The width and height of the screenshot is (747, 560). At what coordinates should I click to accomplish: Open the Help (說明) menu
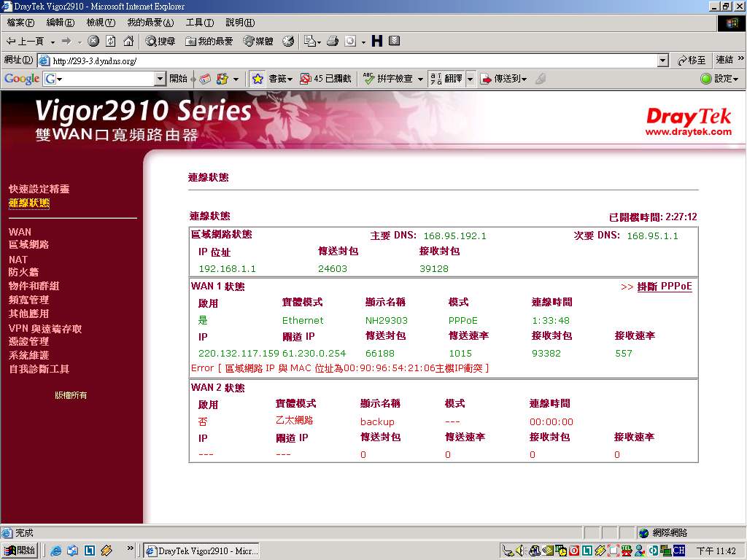tap(240, 23)
